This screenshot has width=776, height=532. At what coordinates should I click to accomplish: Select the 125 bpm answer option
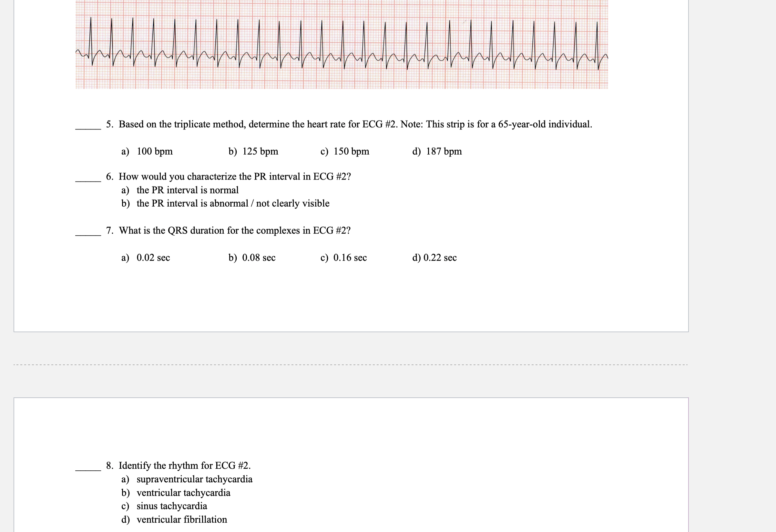point(253,151)
